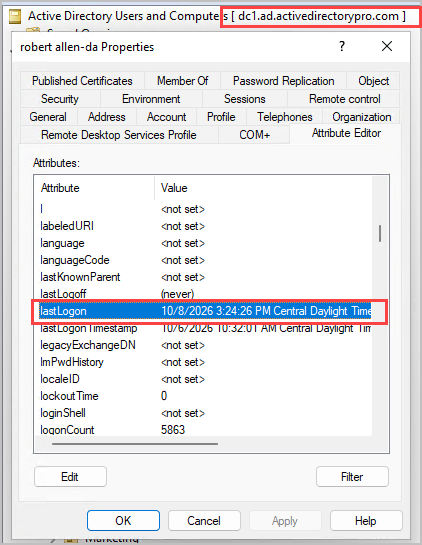Screen dimensions: 422x545
Task: Click the Cancel button
Action: coord(204,521)
